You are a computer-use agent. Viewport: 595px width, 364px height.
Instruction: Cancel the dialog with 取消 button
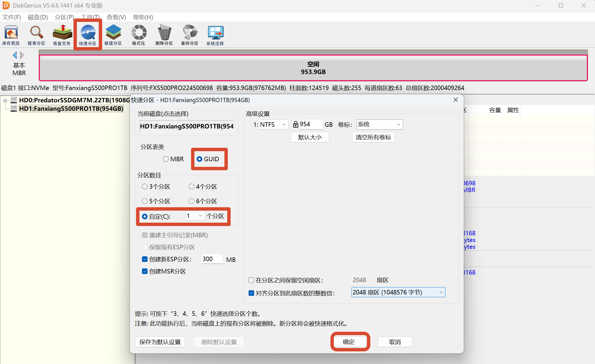[x=395, y=342]
